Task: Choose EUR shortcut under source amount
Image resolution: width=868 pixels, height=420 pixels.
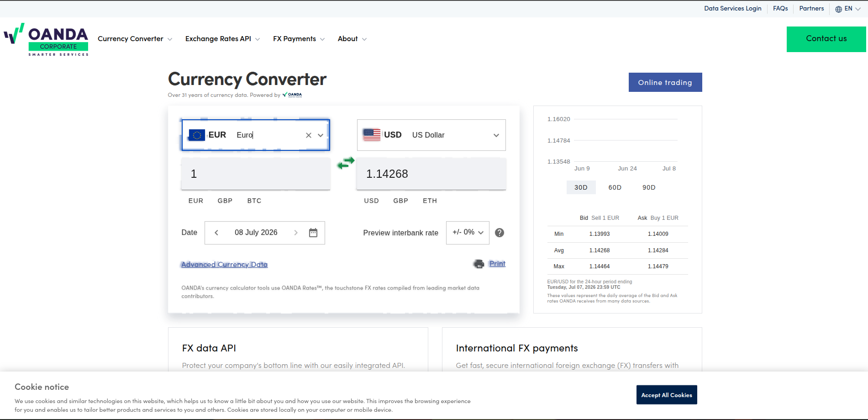Action: pos(196,201)
